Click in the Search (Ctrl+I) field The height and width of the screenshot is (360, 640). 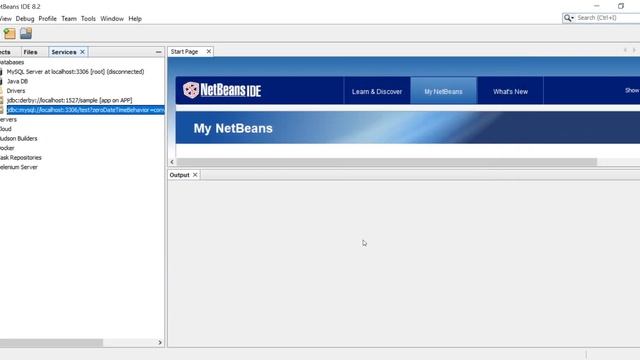pyautogui.click(x=608, y=18)
